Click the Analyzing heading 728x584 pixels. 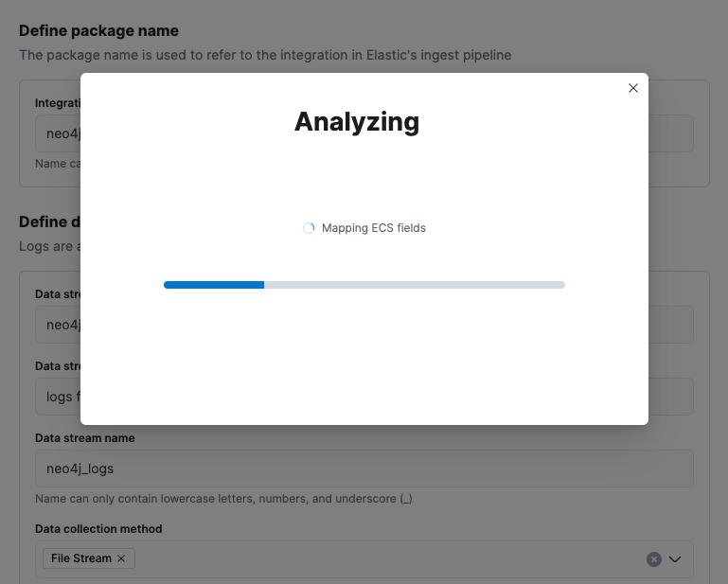click(x=357, y=121)
